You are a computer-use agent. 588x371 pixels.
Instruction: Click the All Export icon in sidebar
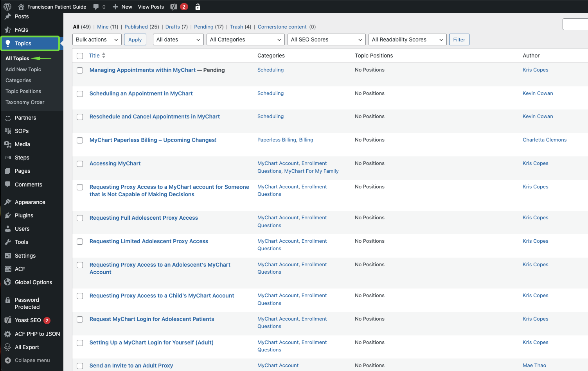point(8,347)
